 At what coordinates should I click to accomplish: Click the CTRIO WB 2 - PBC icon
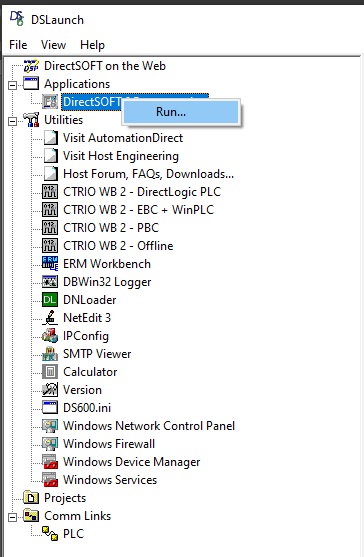50,228
